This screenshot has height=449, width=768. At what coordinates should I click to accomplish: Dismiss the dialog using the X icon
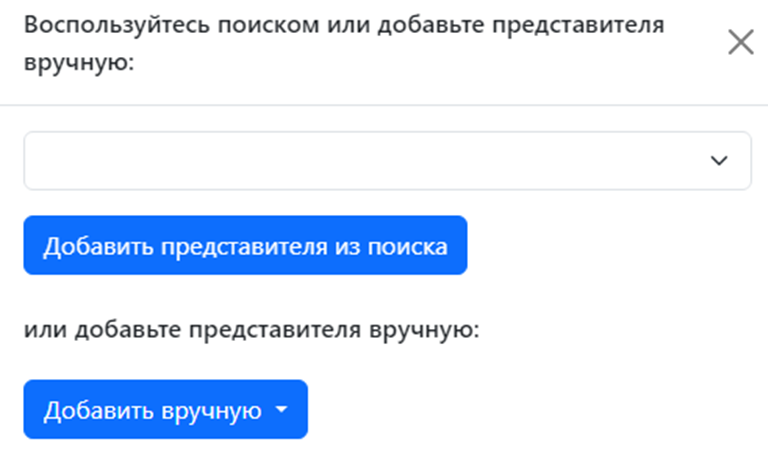(740, 43)
